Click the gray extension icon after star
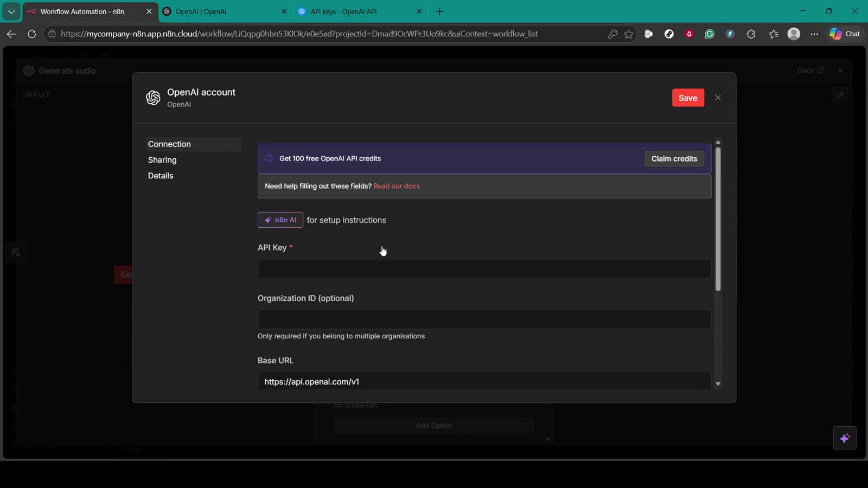The width and height of the screenshot is (868, 488). [x=648, y=34]
